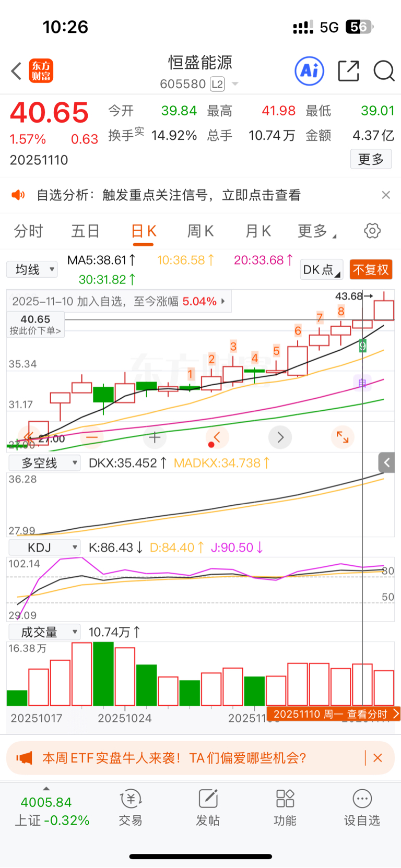Viewport: 401px width, 868px height.
Task: Move chart cursor left with red-dot arrow
Action: tap(217, 437)
